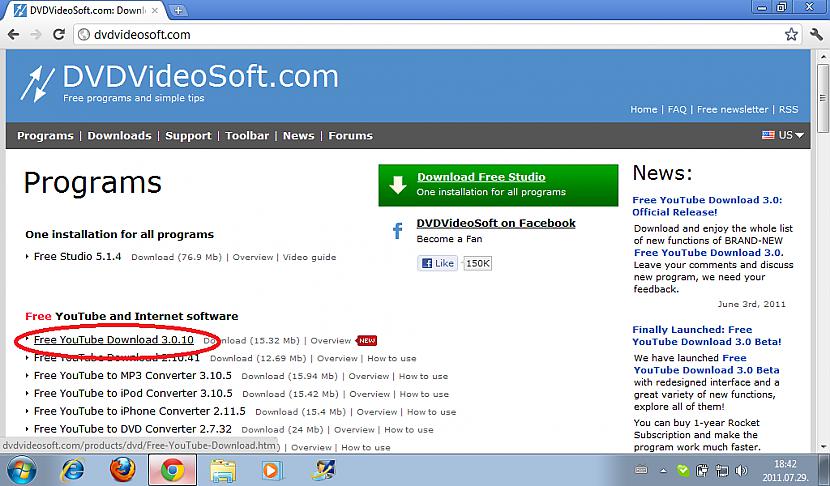Image resolution: width=830 pixels, height=486 pixels.
Task: Close the DVDVideoSoft.com browser tab
Action: click(155, 10)
